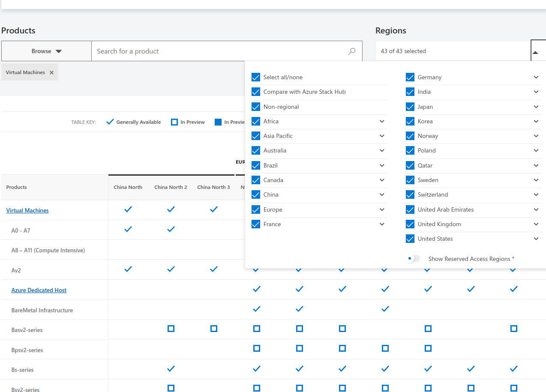Uncheck the Poland checkbox

410,150
